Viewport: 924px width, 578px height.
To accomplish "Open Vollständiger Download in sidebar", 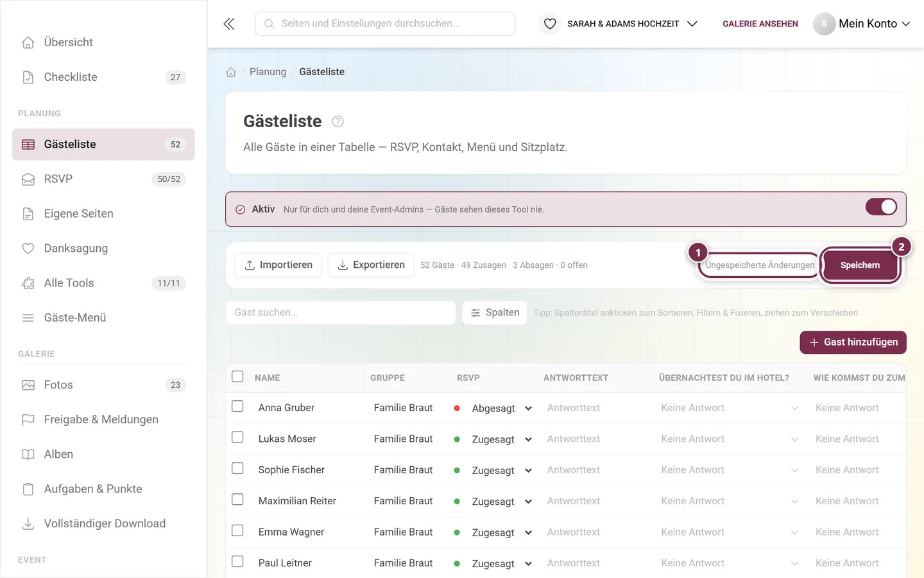I will coord(103,523).
